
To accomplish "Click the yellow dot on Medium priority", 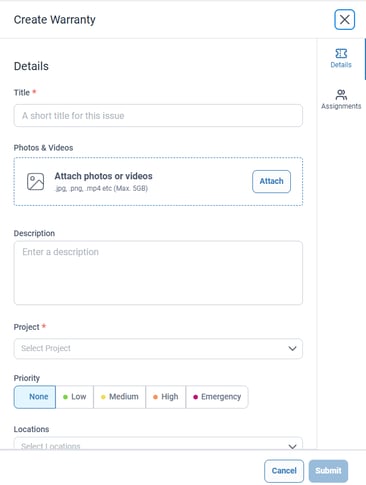I will pos(103,397).
